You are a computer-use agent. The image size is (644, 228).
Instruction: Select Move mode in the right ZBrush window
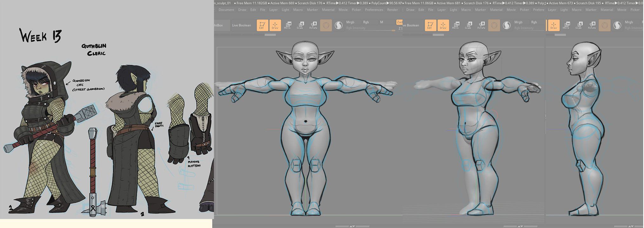(x=566, y=25)
